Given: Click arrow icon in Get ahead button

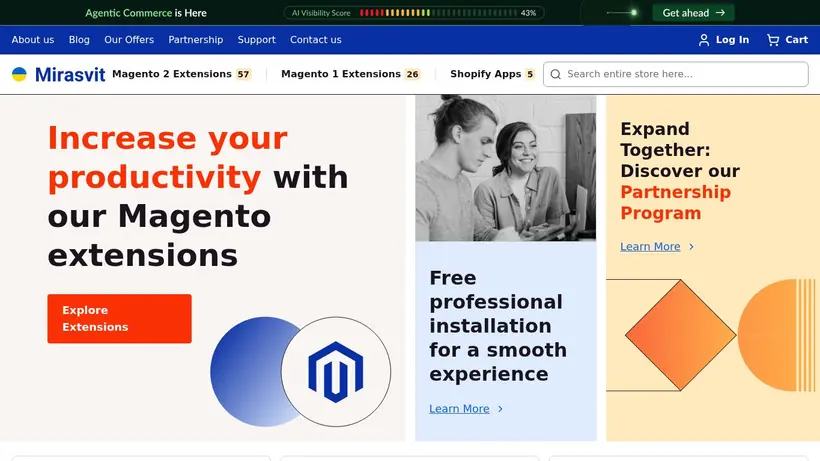Looking at the screenshot, I should [x=721, y=13].
